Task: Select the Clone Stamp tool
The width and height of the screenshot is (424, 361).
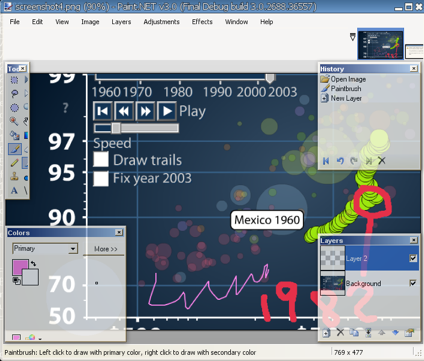Action: (14, 177)
